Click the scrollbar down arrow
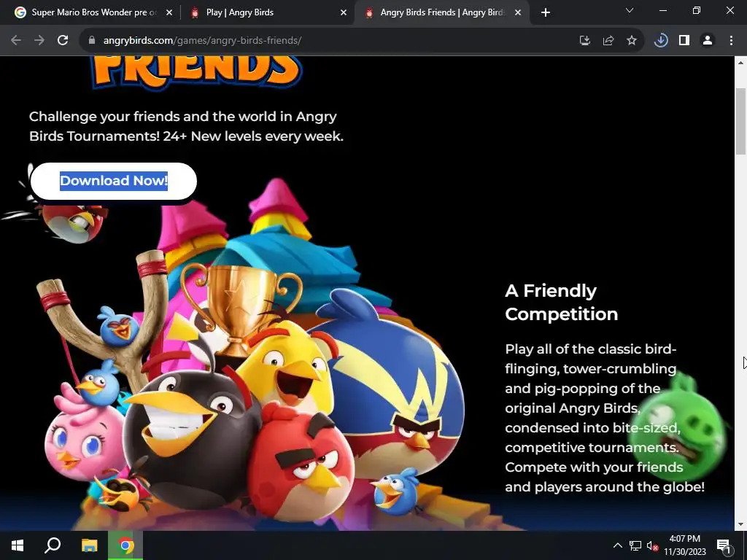This screenshot has height=560, width=747. [x=740, y=524]
